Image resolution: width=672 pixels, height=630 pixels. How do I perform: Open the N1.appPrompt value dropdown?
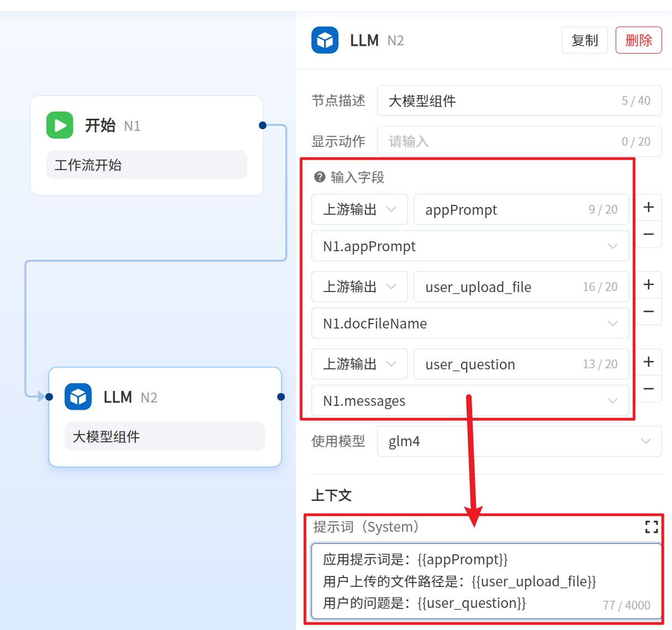(470, 246)
